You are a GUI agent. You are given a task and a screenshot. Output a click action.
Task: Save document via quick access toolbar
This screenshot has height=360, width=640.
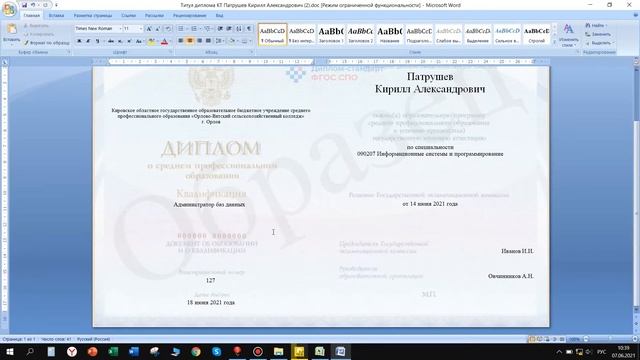[x=24, y=5]
